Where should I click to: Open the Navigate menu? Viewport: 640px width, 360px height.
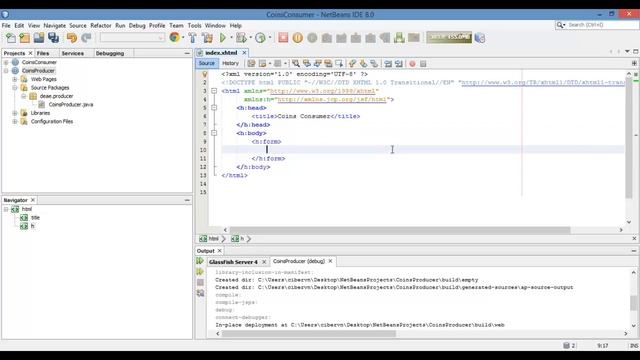point(55,25)
